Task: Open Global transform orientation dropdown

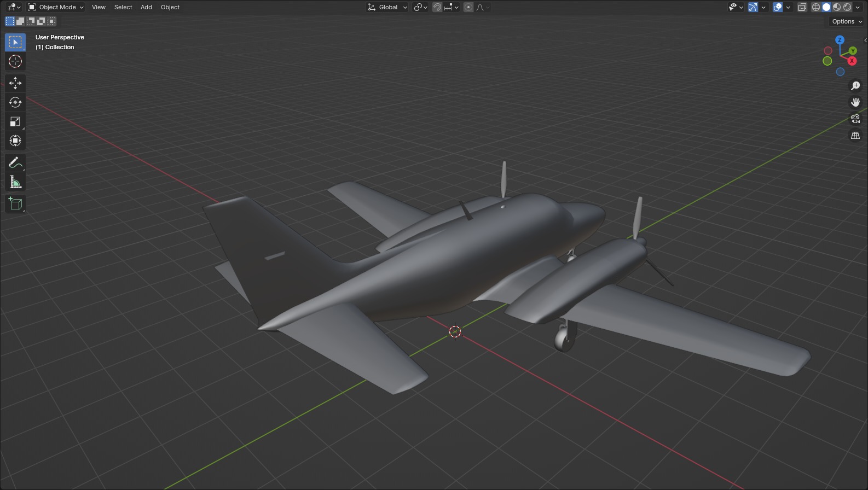Action: [x=387, y=7]
